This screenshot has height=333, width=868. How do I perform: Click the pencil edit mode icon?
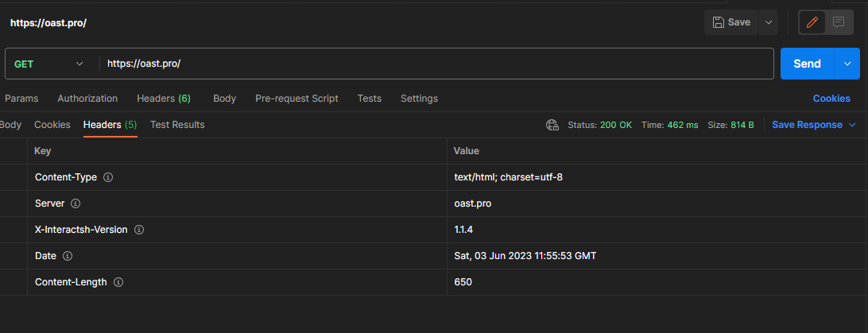point(812,22)
